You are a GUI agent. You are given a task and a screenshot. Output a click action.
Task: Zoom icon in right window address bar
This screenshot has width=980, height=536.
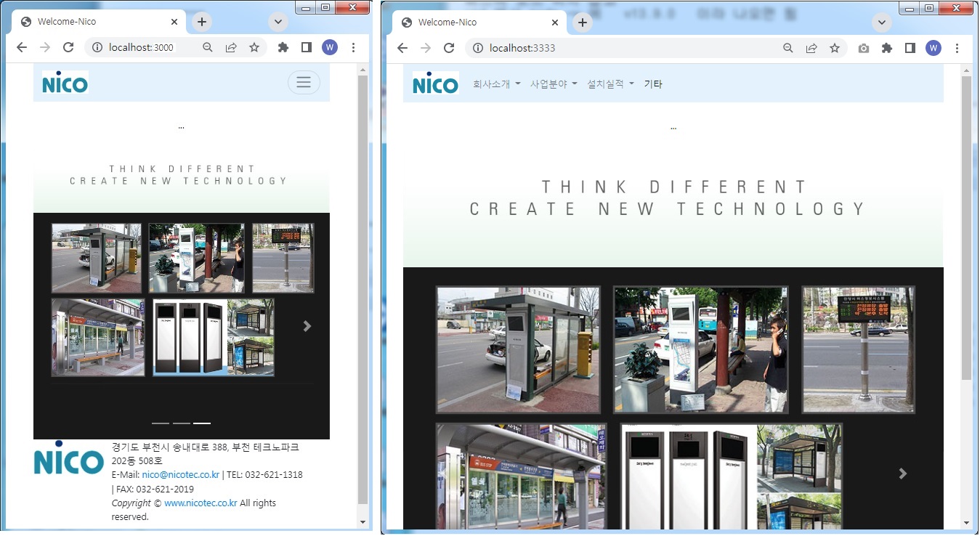coord(788,48)
